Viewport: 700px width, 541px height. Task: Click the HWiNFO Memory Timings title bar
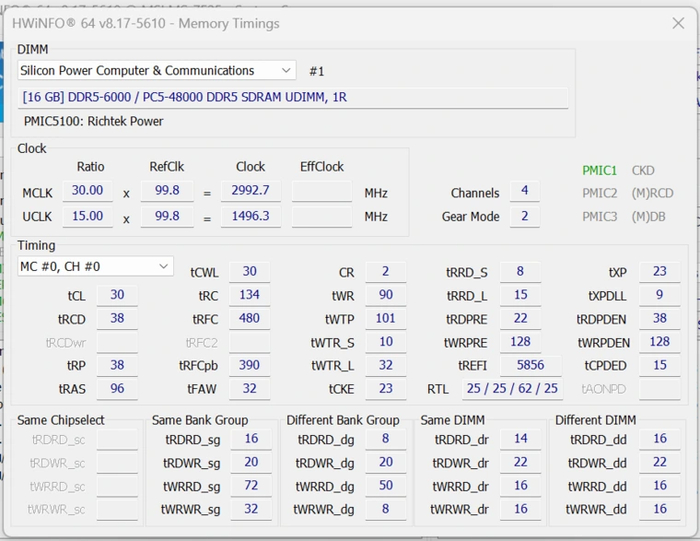pyautogui.click(x=300, y=22)
